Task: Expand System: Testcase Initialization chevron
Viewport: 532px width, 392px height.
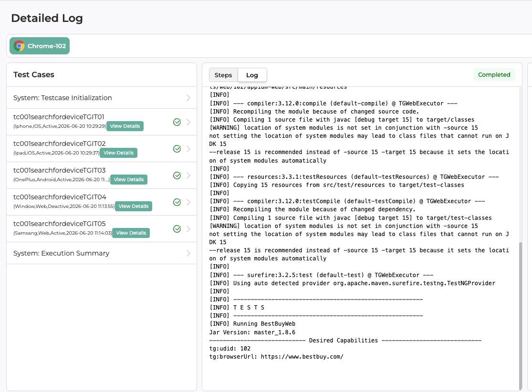Action: click(x=188, y=98)
